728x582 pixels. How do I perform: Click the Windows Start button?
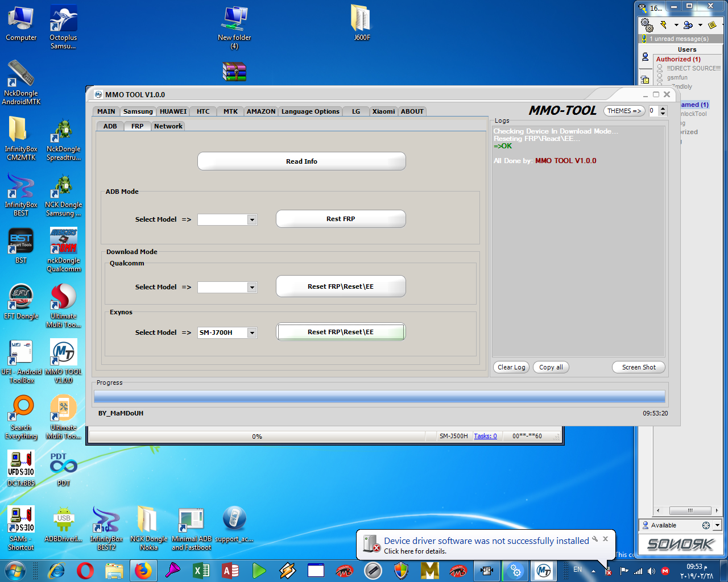(15, 570)
